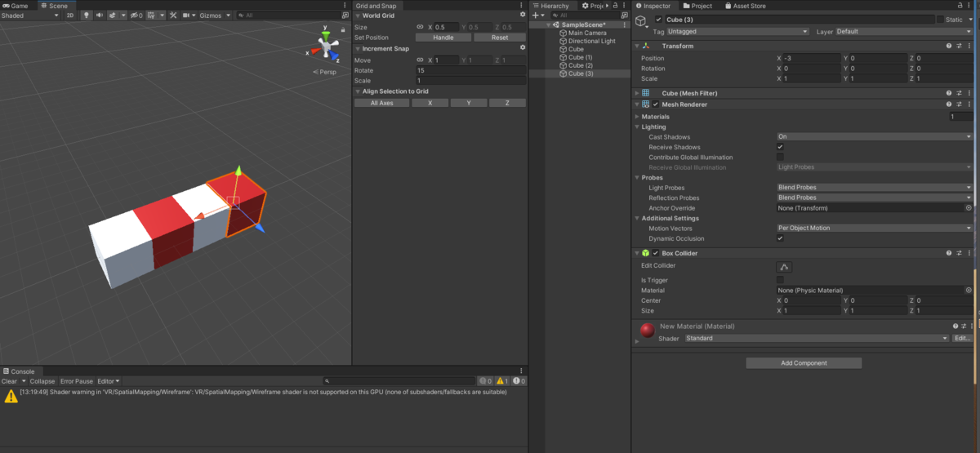Image resolution: width=980 pixels, height=453 pixels.
Task: Open the Light Probes Blend Probes dropdown
Action: click(874, 188)
